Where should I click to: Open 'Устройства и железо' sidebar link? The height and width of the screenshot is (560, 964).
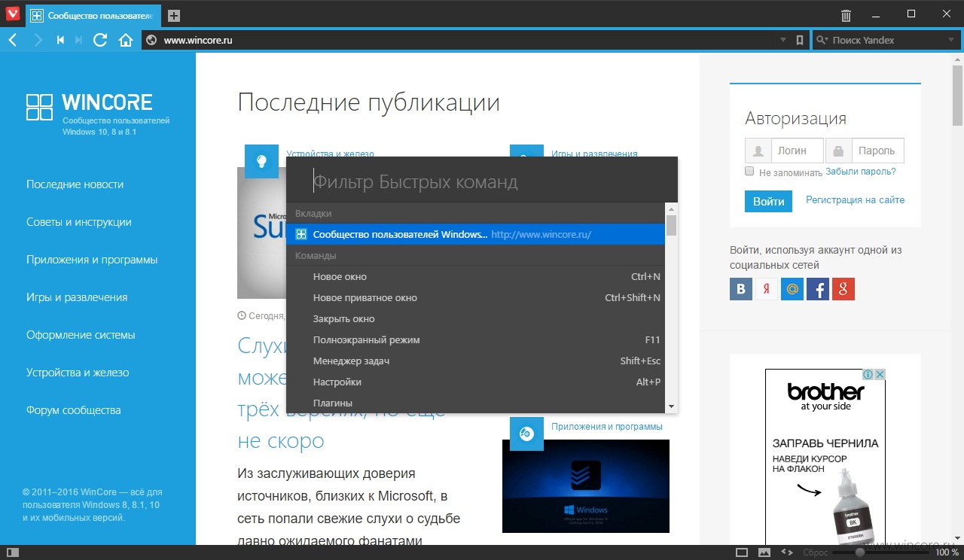pyautogui.click(x=78, y=373)
